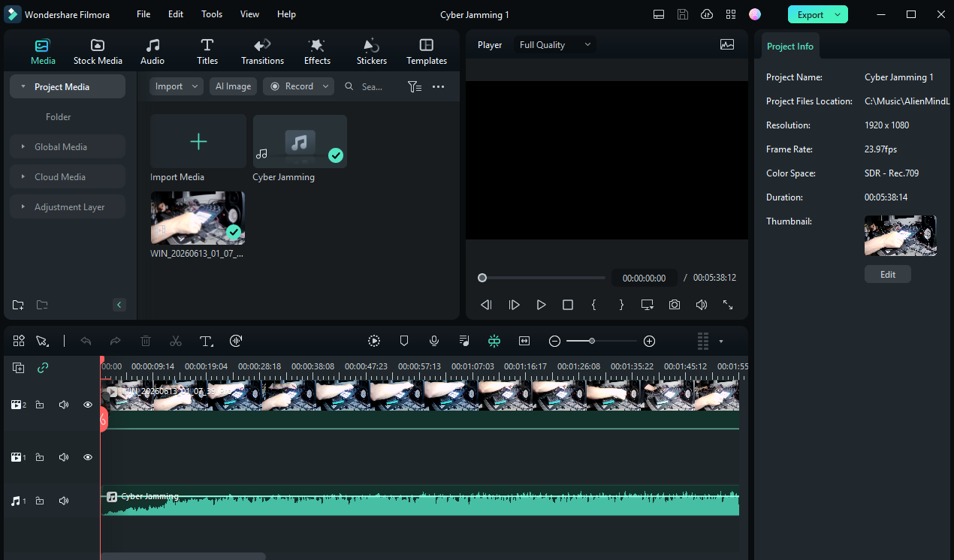The width and height of the screenshot is (954, 560).
Task: Change the layout mode icon in title bar
Action: (x=659, y=14)
